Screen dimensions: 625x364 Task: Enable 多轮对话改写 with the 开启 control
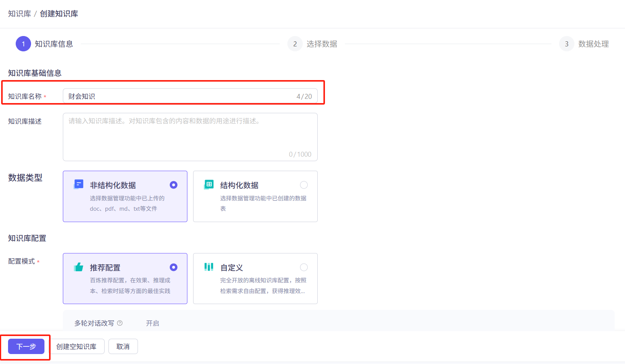click(153, 323)
